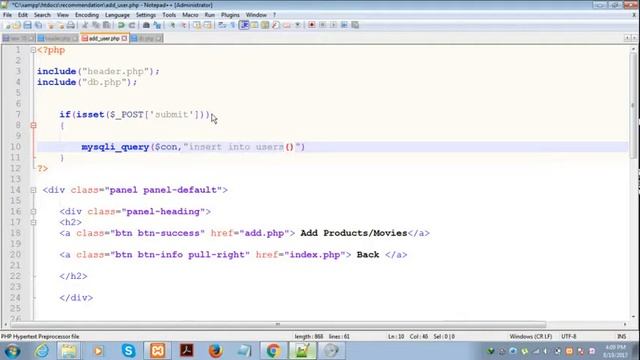
Task: Save the current file with the Save icon
Action: pyautogui.click(x=27, y=25)
